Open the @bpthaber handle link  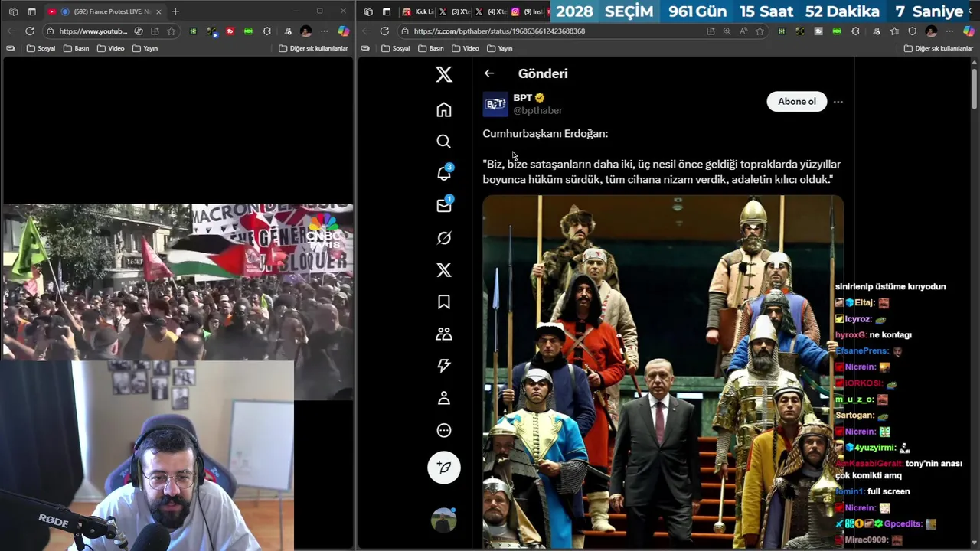pyautogui.click(x=537, y=111)
